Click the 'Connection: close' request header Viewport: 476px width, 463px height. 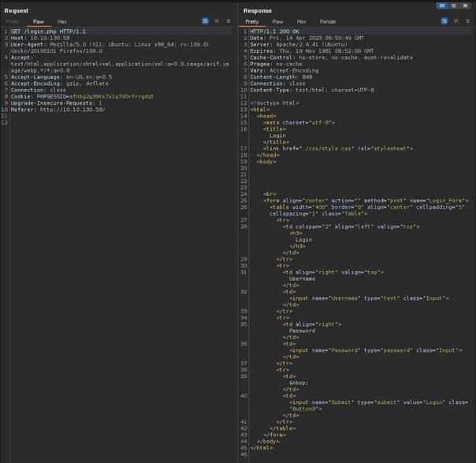point(39,90)
